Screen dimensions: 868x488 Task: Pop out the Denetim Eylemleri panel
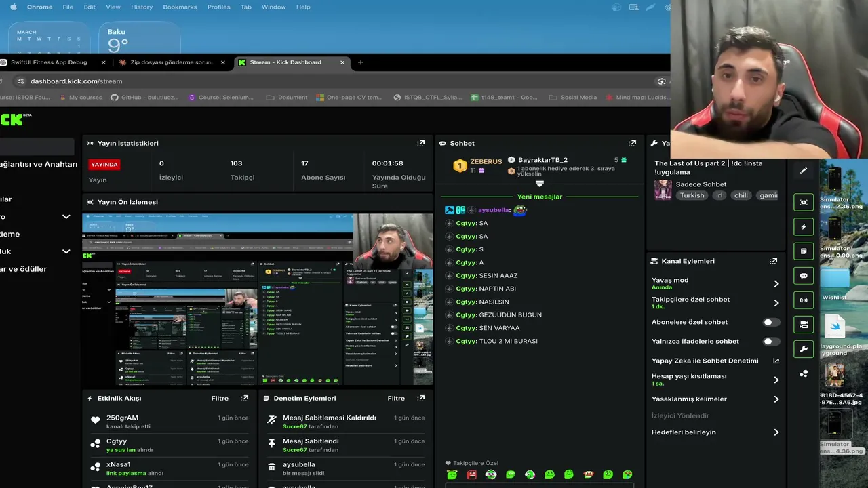point(421,399)
